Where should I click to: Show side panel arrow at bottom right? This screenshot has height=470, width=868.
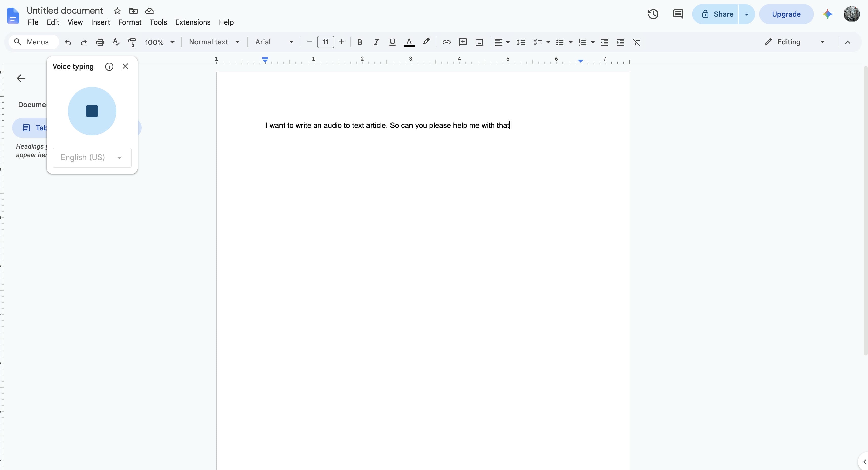[864, 462]
